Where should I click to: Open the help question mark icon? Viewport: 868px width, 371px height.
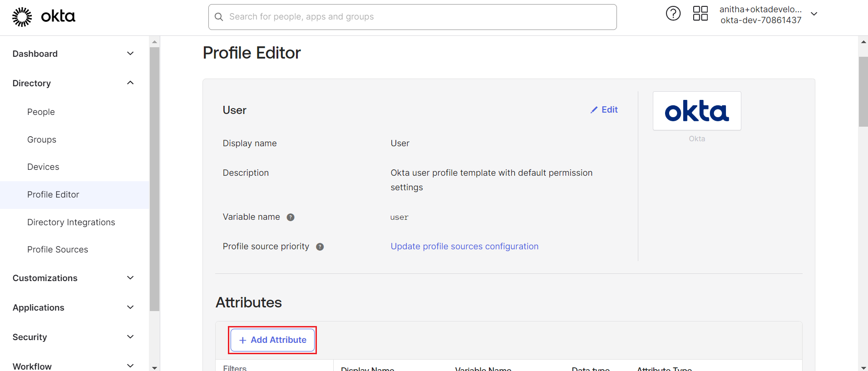pos(673,14)
